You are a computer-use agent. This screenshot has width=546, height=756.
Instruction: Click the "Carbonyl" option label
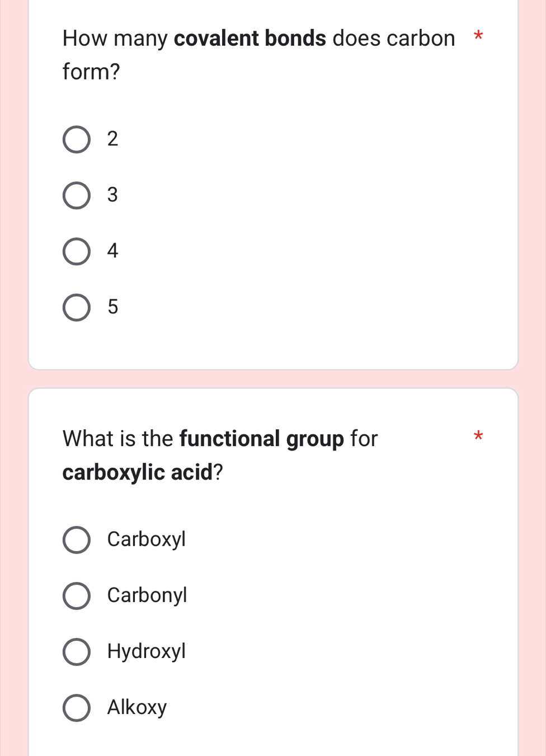click(x=147, y=595)
